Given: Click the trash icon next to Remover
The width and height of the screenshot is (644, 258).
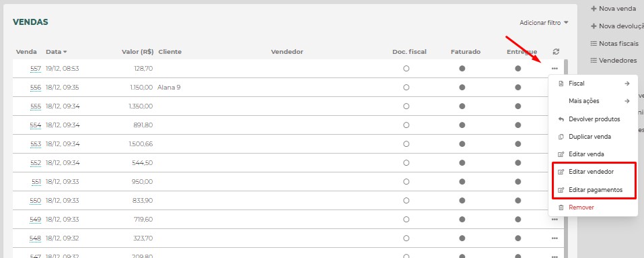Looking at the screenshot, I should 561,208.
